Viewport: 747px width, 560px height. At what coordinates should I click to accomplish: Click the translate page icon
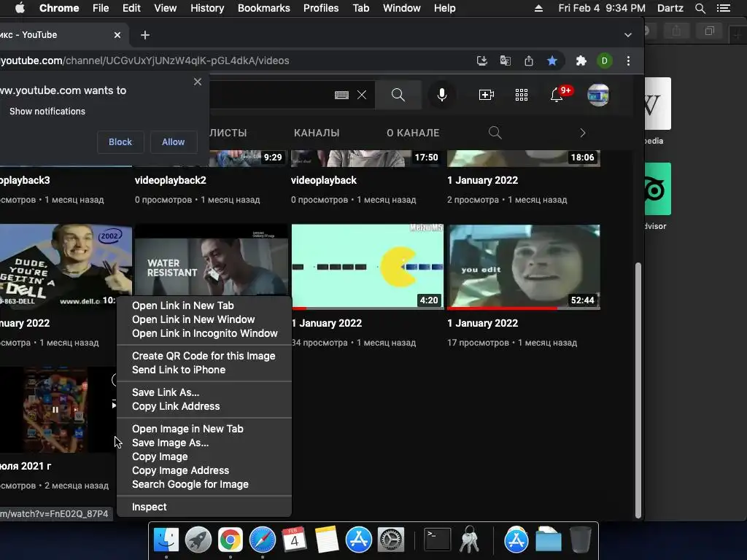click(x=505, y=61)
